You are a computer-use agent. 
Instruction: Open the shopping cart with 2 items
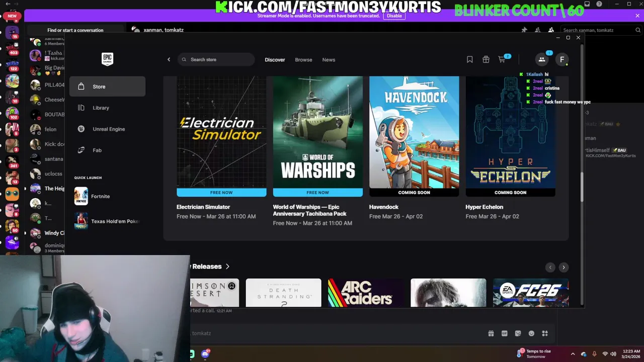point(502,59)
